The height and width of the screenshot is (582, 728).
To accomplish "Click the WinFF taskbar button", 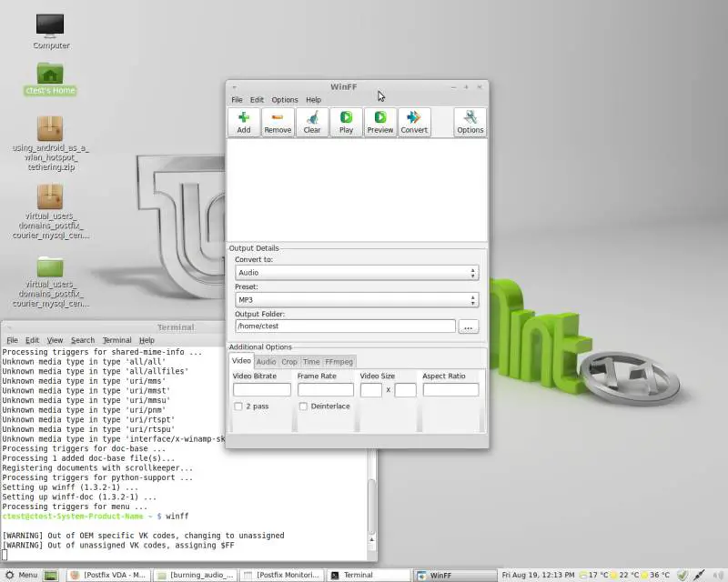I will click(x=456, y=575).
